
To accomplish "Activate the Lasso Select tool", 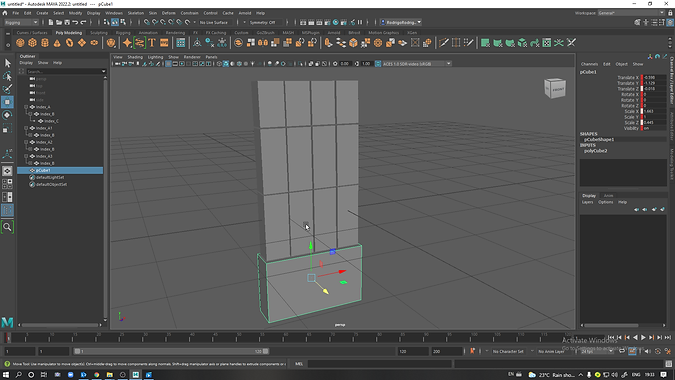I will click(x=7, y=76).
